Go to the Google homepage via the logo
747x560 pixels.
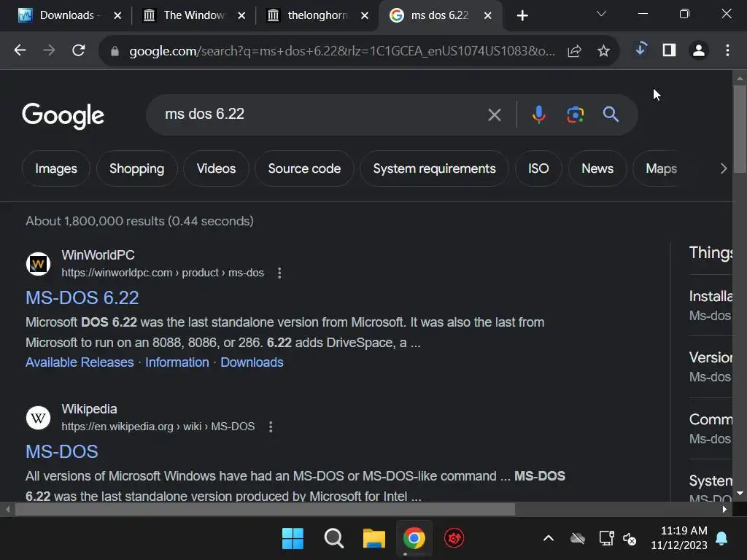coord(63,115)
